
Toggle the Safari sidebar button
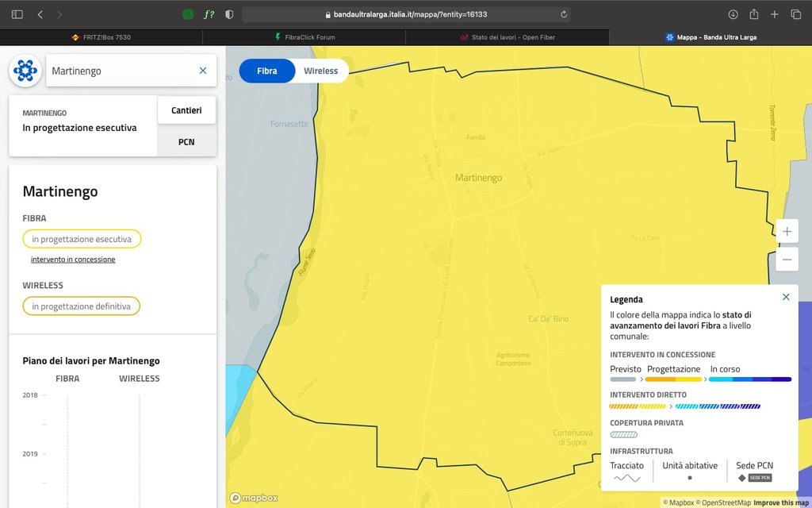click(17, 14)
